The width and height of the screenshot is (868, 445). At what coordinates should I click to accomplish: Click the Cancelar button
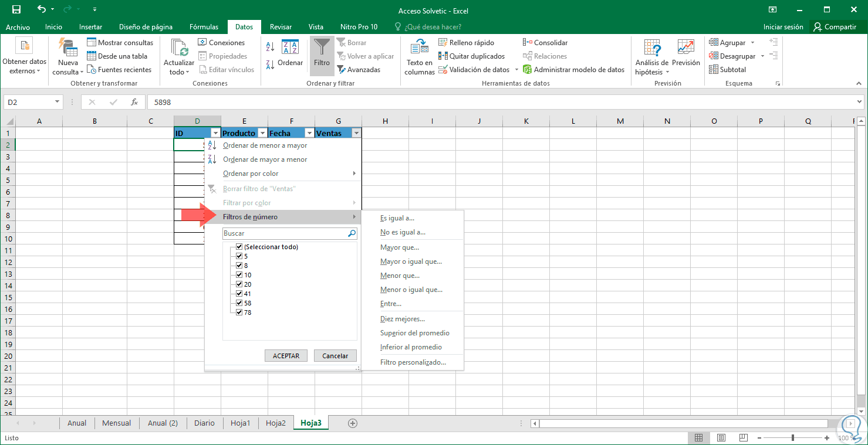(335, 356)
